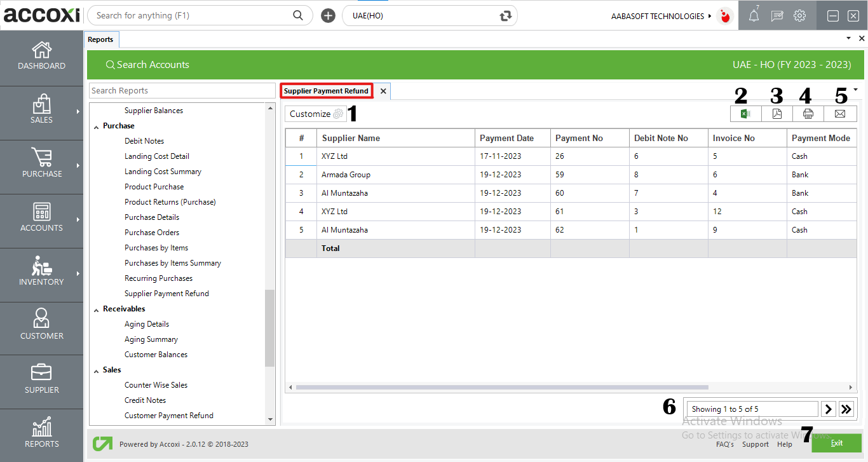Click the green plus button near search
The image size is (868, 462).
point(328,15)
